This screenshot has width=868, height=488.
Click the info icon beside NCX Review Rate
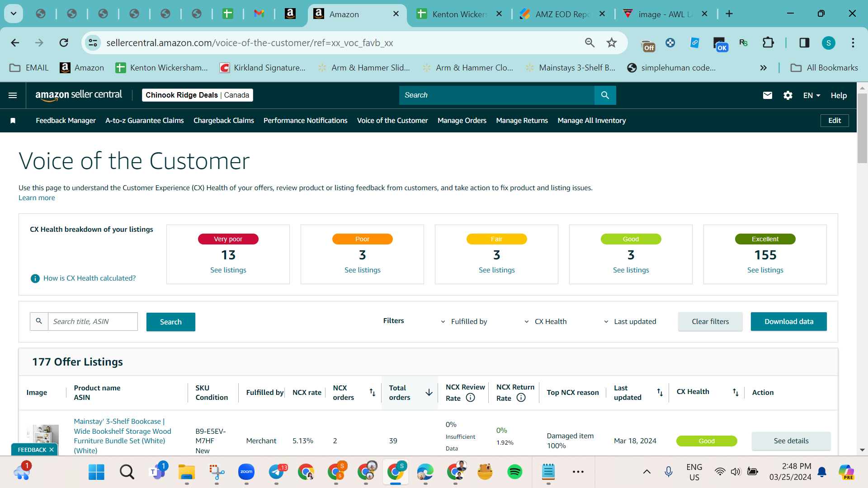tap(471, 398)
